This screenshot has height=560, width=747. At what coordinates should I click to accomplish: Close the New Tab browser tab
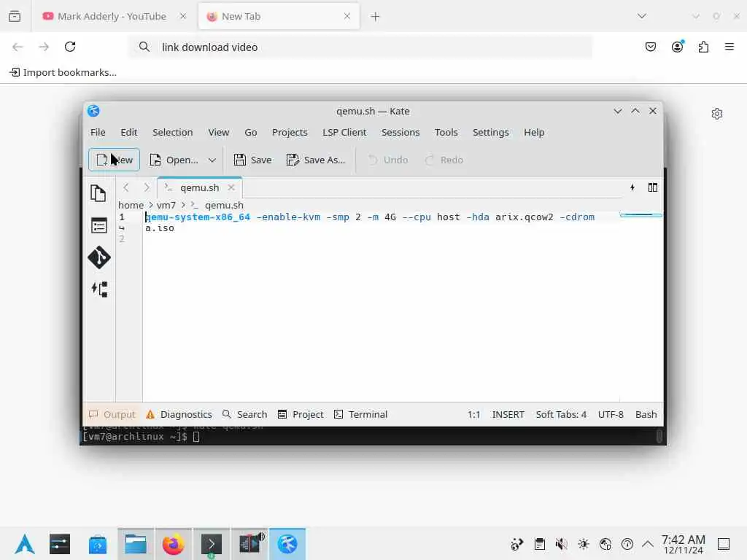347,16
